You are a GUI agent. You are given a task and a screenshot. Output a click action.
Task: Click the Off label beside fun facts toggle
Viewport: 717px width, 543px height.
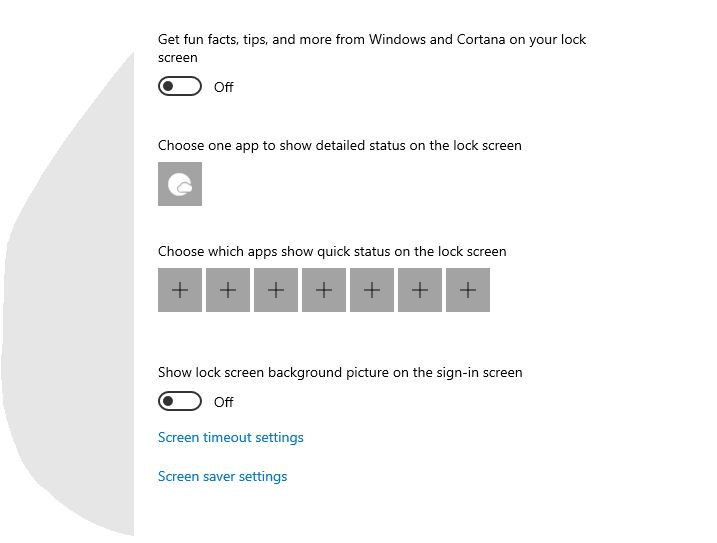pyautogui.click(x=224, y=88)
